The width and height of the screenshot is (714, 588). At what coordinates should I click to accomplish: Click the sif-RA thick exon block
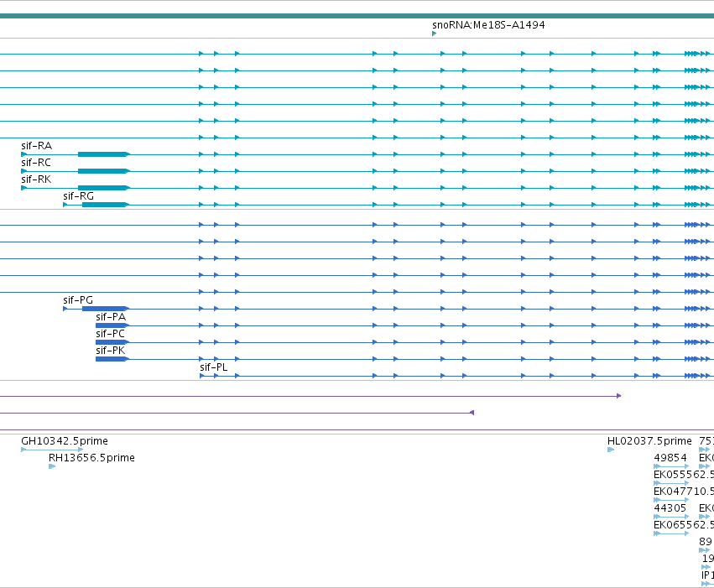pyautogui.click(x=102, y=154)
